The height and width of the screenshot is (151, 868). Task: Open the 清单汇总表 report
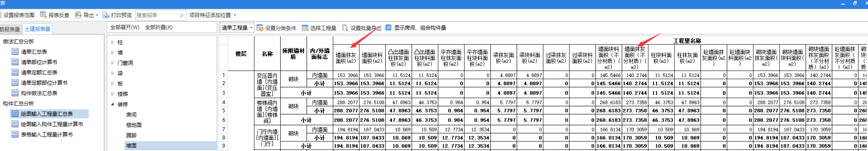(x=34, y=52)
